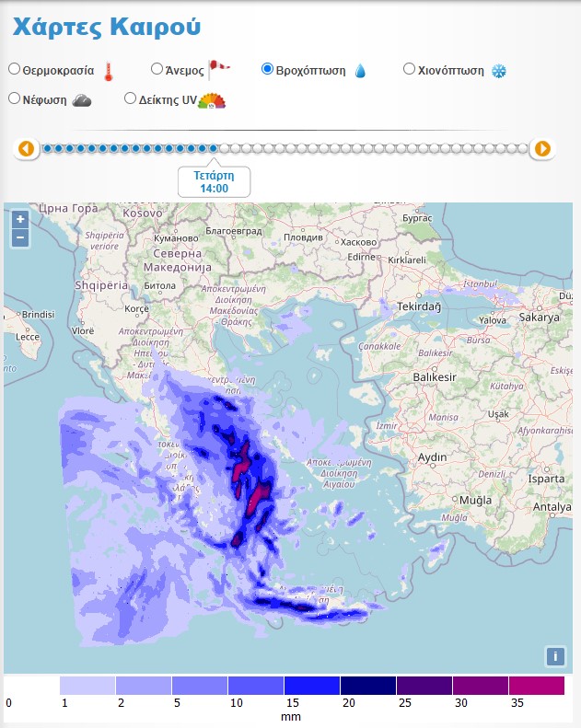The height and width of the screenshot is (728, 581).
Task: Advance to next forecast time with right arrow
Action: 542,148
